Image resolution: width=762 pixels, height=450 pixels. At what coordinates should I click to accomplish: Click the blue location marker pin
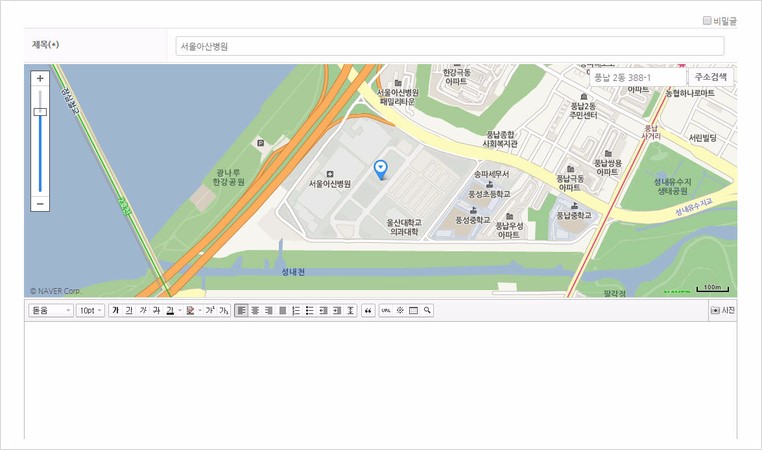tap(381, 170)
